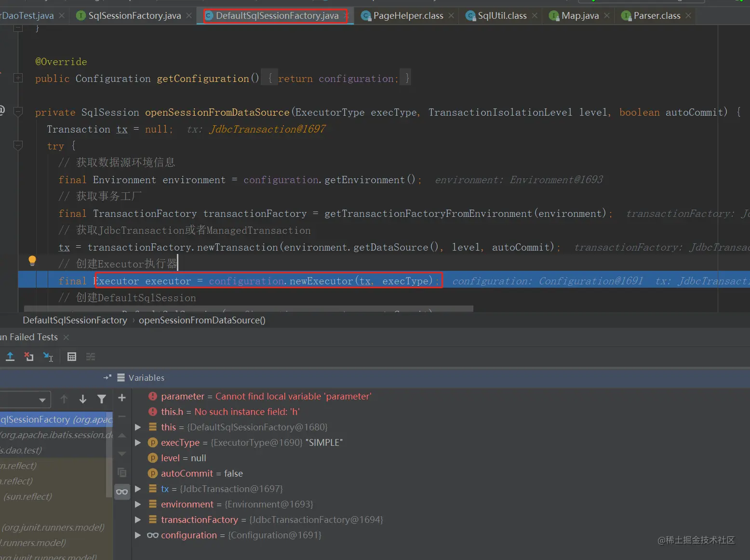Expand the execType variable node

click(x=138, y=442)
